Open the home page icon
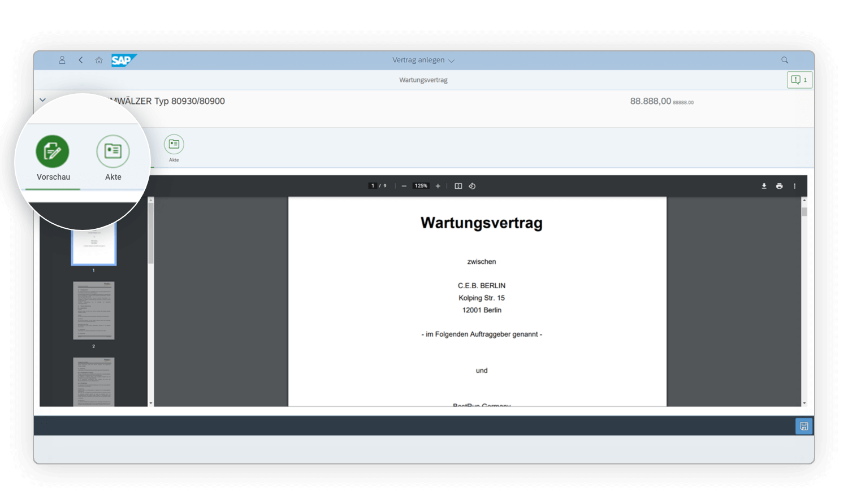The width and height of the screenshot is (848, 504). (x=99, y=60)
